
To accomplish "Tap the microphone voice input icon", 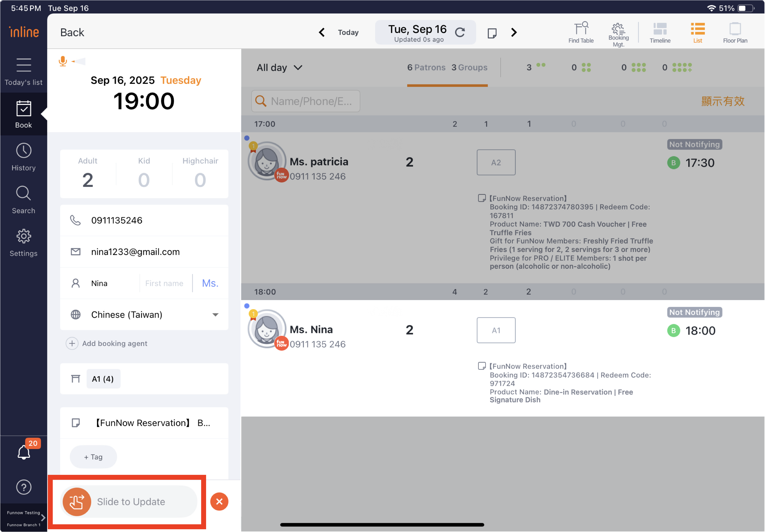I will point(63,61).
